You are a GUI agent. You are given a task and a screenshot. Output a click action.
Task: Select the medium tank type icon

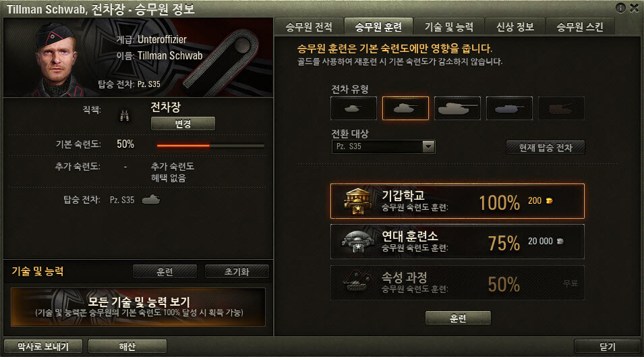405,109
